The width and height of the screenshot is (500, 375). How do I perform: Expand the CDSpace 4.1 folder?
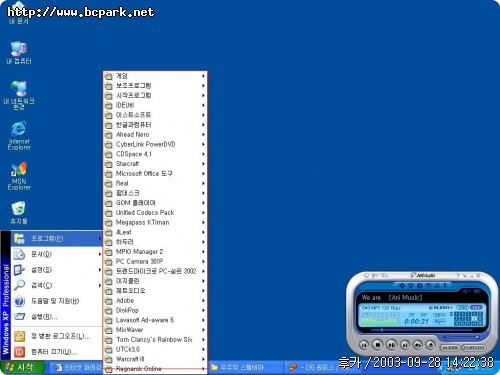[x=155, y=154]
